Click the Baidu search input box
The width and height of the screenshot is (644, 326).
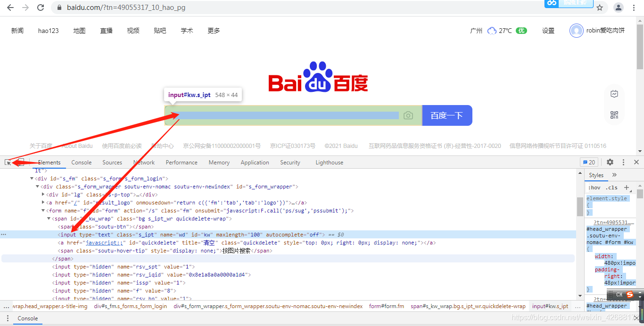(294, 115)
